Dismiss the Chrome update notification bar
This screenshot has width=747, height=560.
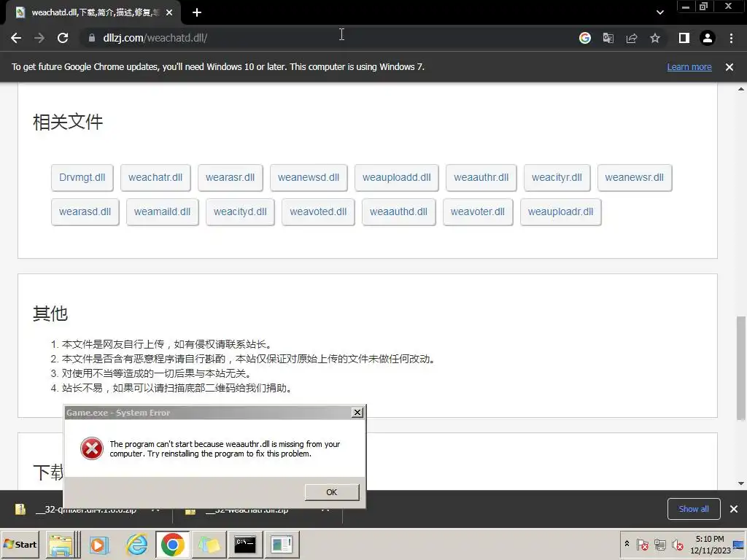tap(729, 67)
